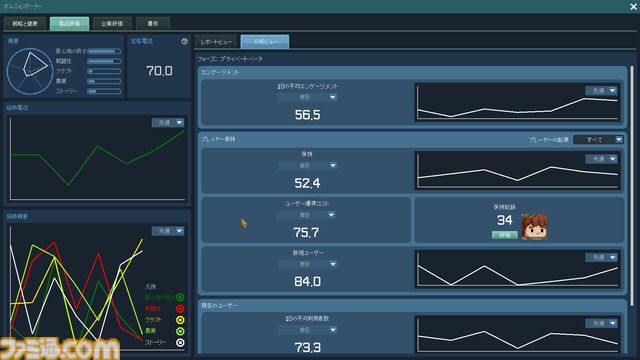Open the period dropdown on the engagement graph
Viewport: 640px width, 360px height.
tap(601, 91)
